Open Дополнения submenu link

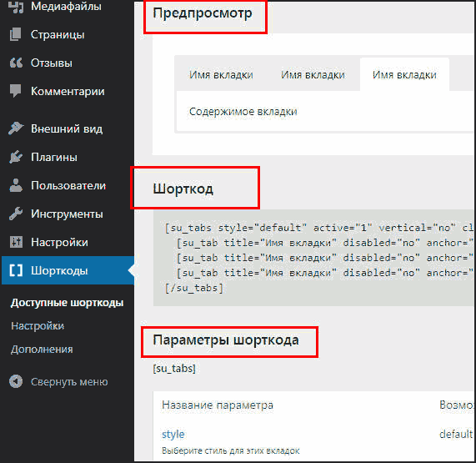(x=42, y=350)
